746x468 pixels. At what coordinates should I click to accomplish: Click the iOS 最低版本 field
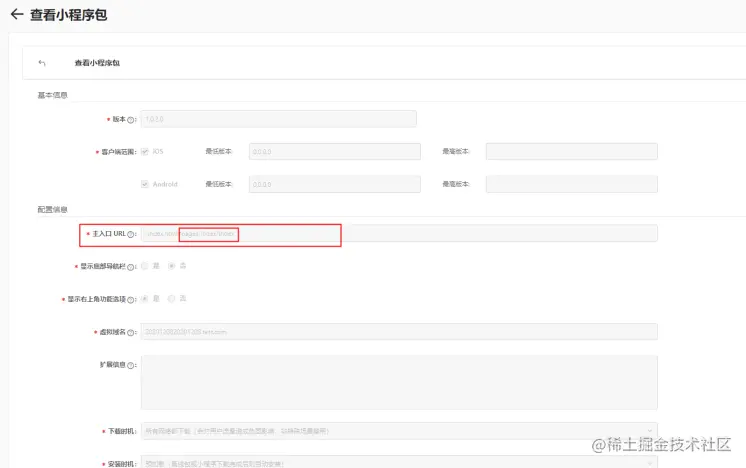point(334,152)
